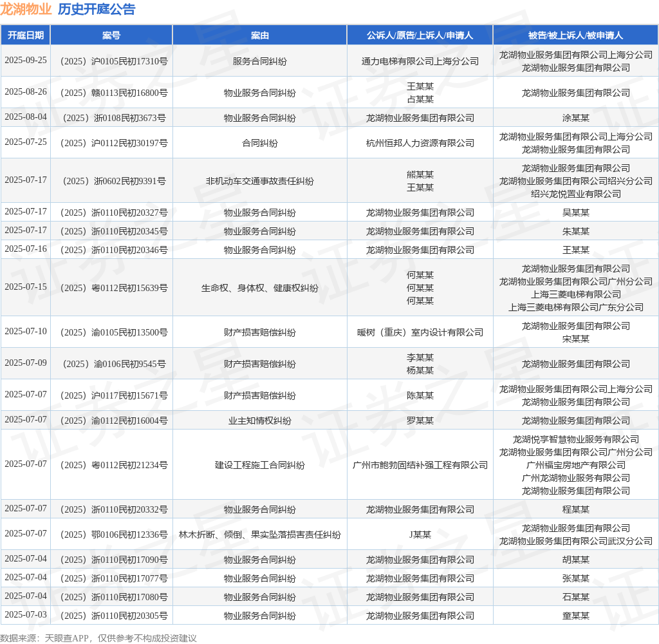Click defendant 宋某某
Viewport: 659px width, 644px height.
[x=576, y=339]
